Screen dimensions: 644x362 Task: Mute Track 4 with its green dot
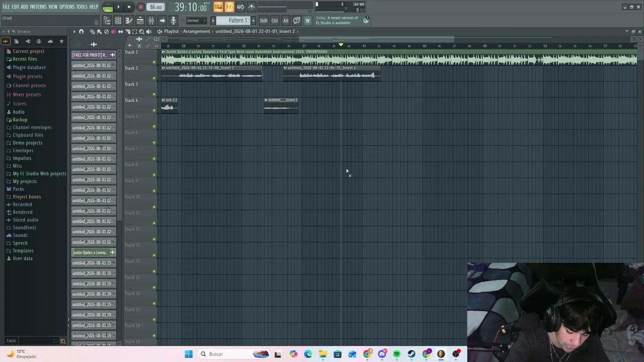pos(154,111)
